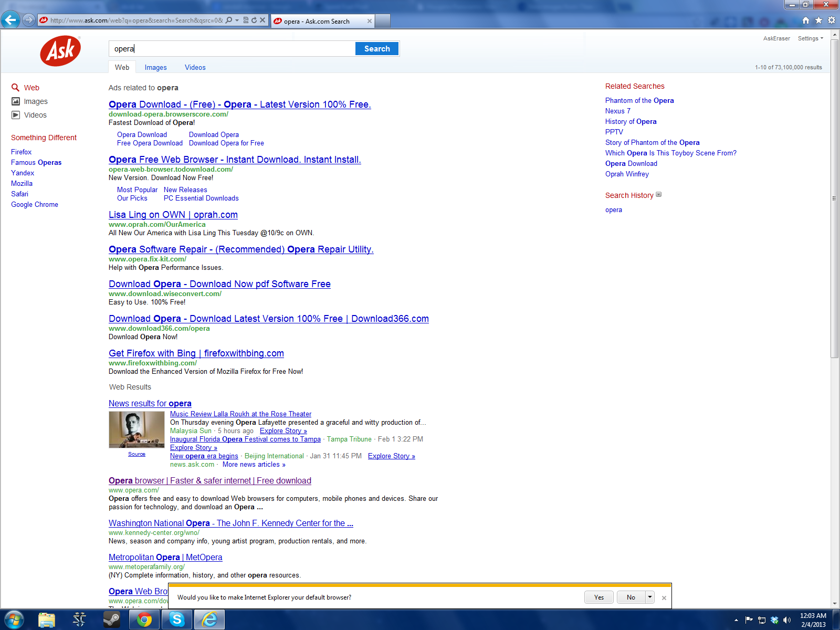Click No on the default browser prompt
Viewport: 840px width, 630px height.
pos(631,597)
